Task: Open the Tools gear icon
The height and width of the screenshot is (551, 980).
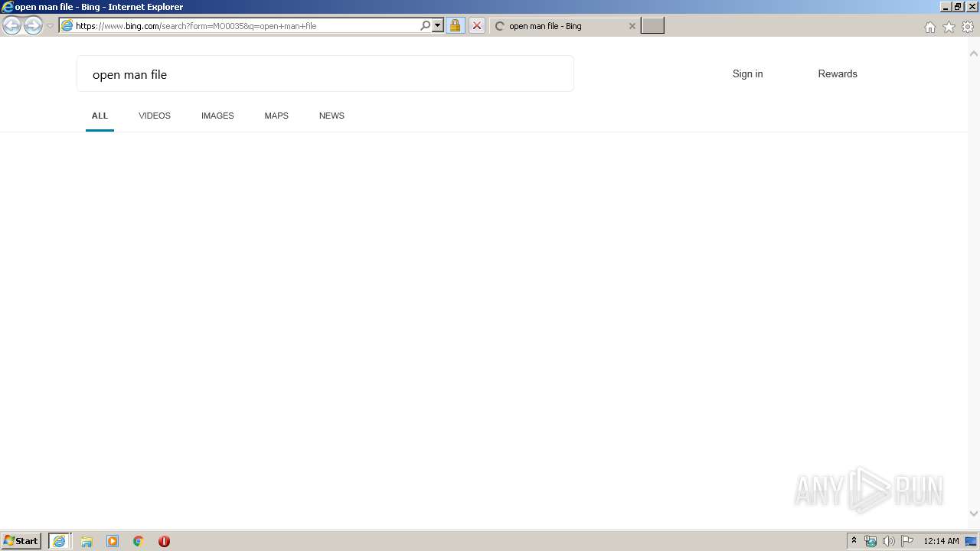Action: pyautogui.click(x=968, y=27)
